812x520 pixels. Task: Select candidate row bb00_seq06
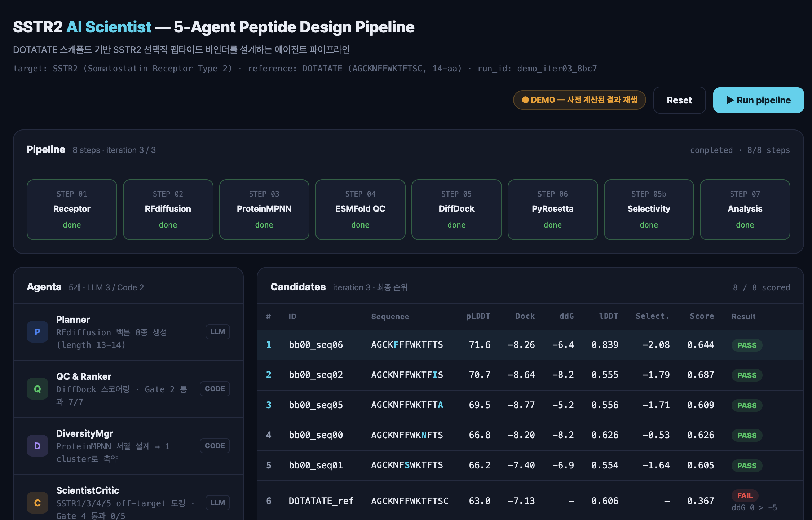coord(530,345)
